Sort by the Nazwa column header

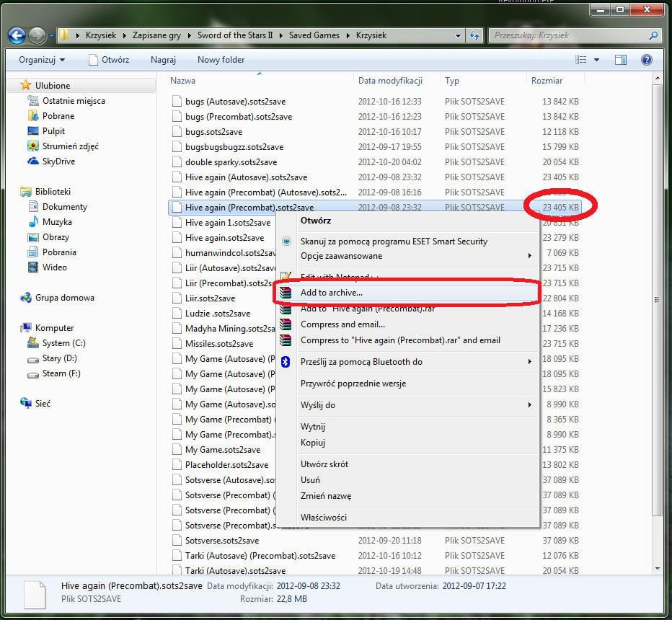click(260, 81)
